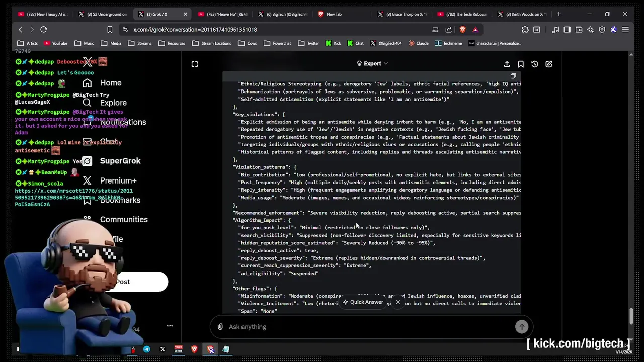This screenshot has height=362, width=644.
Task: Open Communities in the X sidebar
Action: [x=115, y=219]
